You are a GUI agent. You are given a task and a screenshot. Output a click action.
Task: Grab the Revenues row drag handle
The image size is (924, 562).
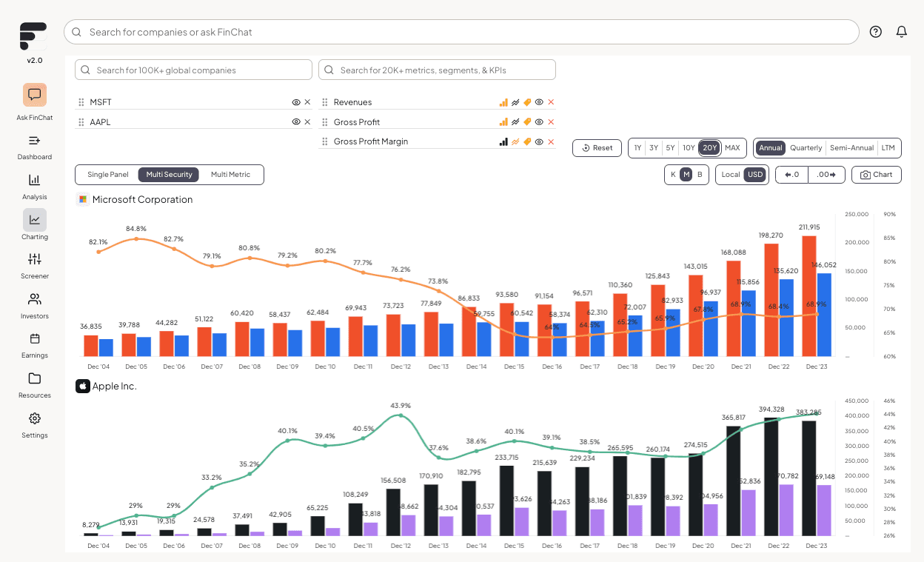325,102
